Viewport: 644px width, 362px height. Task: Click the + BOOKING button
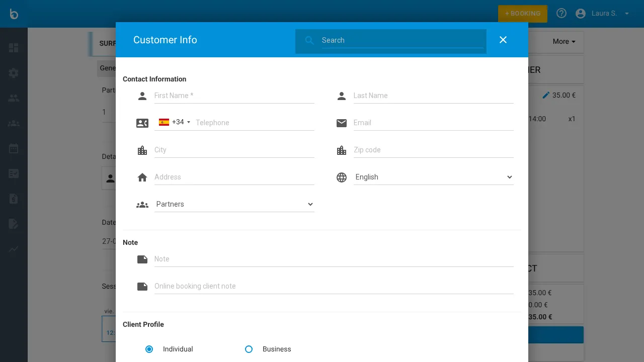(523, 14)
